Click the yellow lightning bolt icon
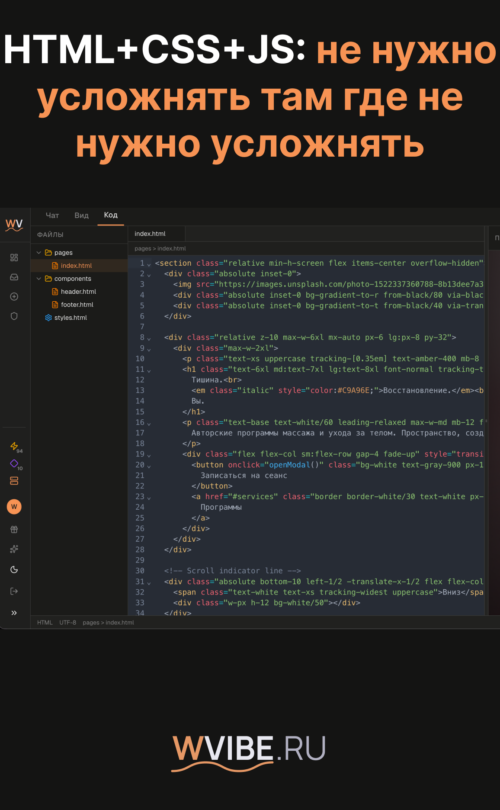This screenshot has width=500, height=810. pos(14,446)
